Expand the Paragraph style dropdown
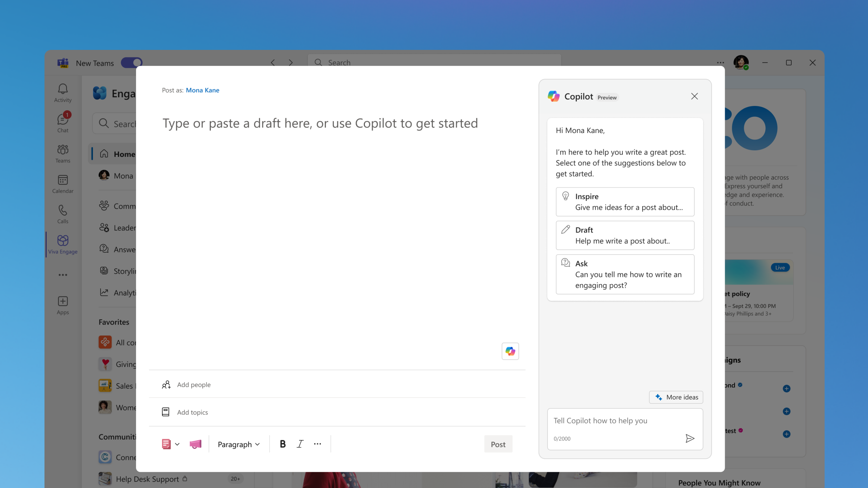This screenshot has height=488, width=868. coord(238,444)
